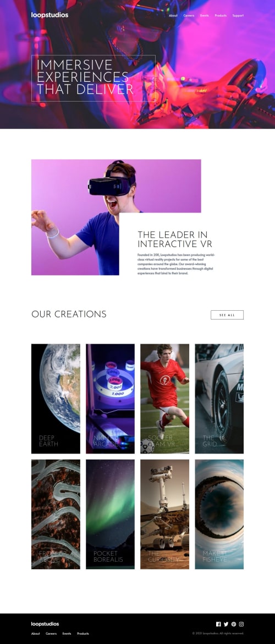The height and width of the screenshot is (644, 275).
Task: Select the Make It Fisheye card
Action: [x=219, y=514]
